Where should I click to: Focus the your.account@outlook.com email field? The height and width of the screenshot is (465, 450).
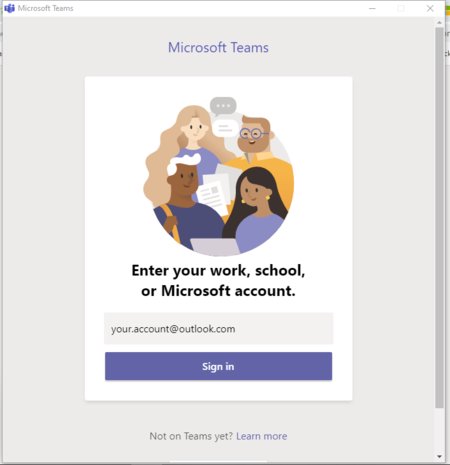218,328
